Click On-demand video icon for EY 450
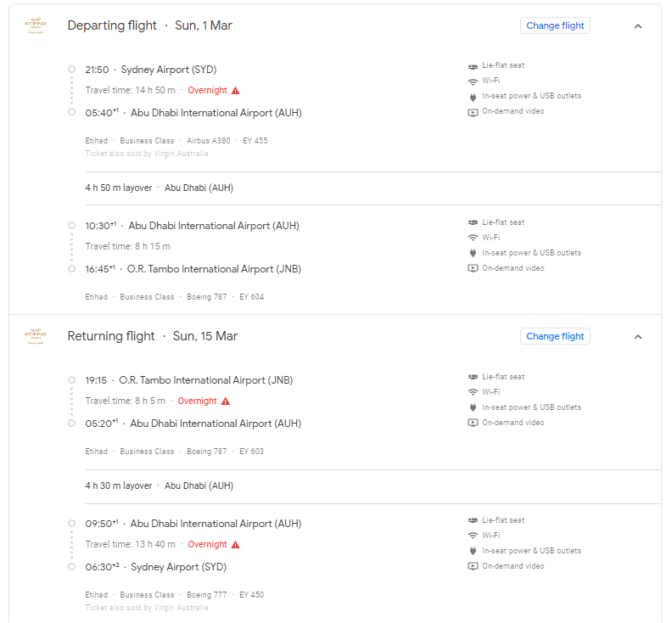Viewport: 672px width, 623px height. click(473, 566)
